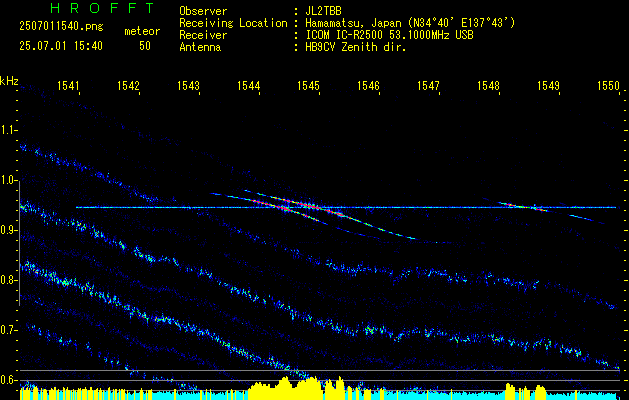Click the 1543 time axis marker
This screenshot has width=629, height=400.
188,85
